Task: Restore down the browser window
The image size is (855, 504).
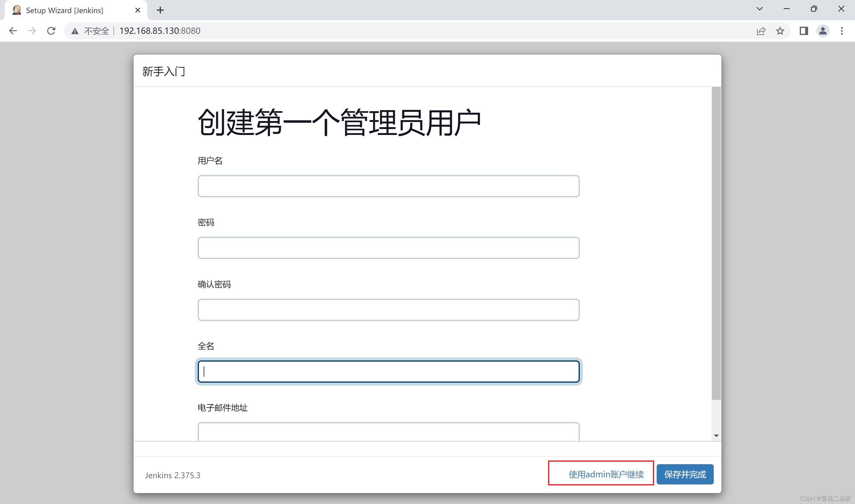Action: click(x=814, y=9)
